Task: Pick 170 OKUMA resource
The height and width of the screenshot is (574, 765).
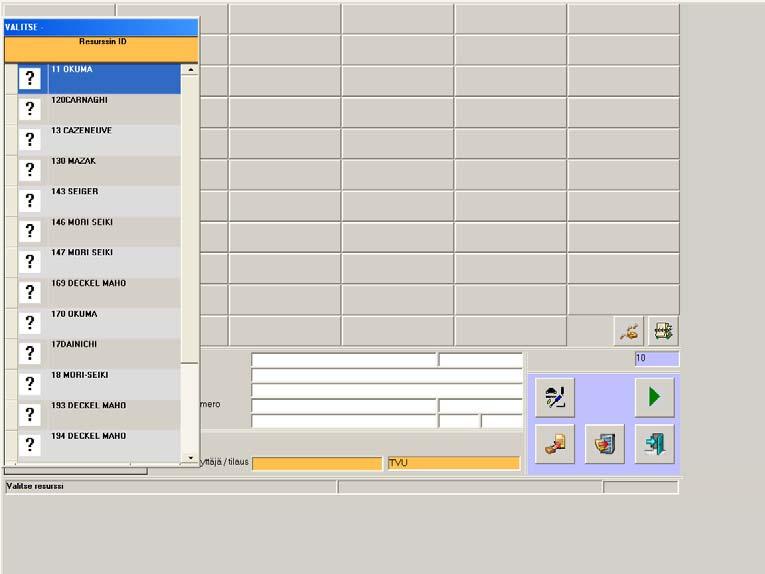Action: (x=100, y=323)
